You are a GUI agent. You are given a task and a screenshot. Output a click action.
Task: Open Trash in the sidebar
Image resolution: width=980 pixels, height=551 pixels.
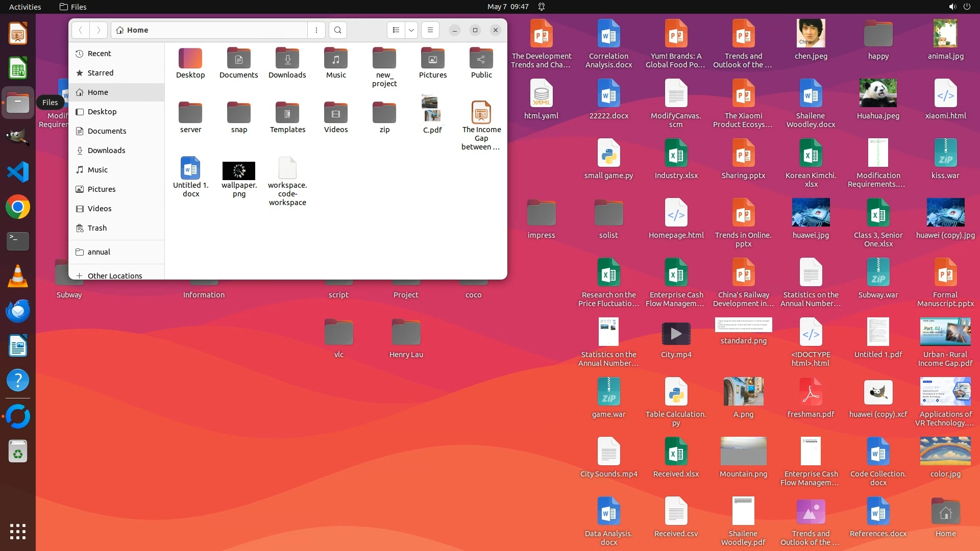point(97,228)
